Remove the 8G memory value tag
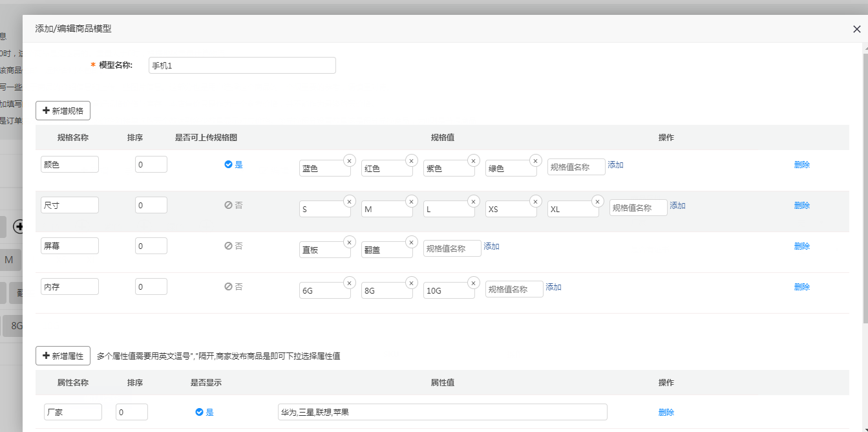The width and height of the screenshot is (868, 432). [411, 283]
